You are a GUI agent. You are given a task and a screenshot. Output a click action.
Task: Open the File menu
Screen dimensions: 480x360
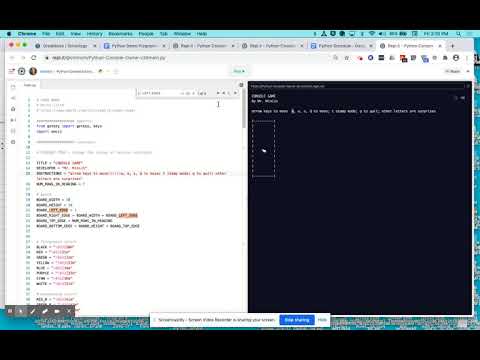[x=46, y=34]
